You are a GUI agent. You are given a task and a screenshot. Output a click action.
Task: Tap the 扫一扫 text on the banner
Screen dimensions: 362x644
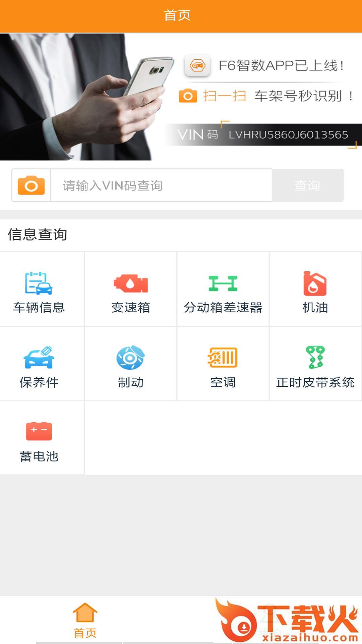point(225,96)
